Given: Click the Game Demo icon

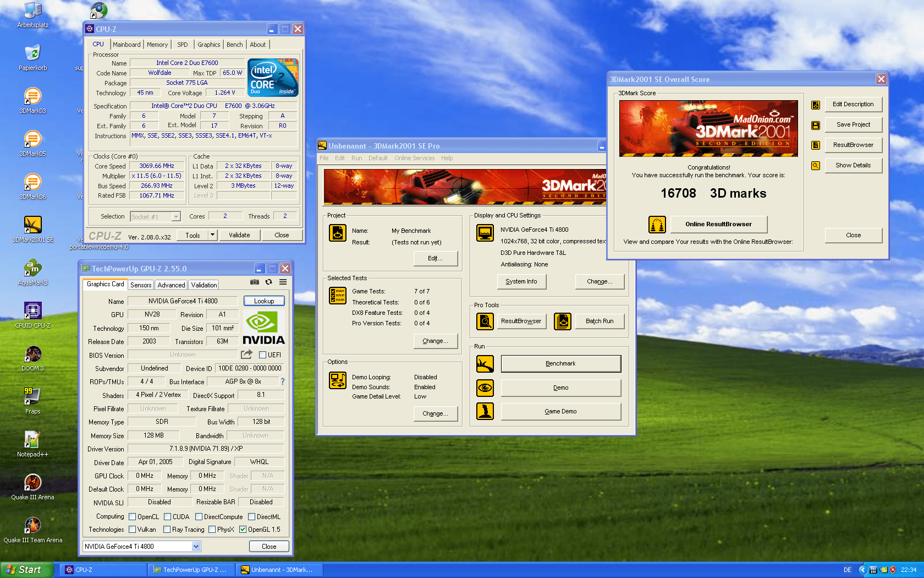Looking at the screenshot, I should click(485, 411).
